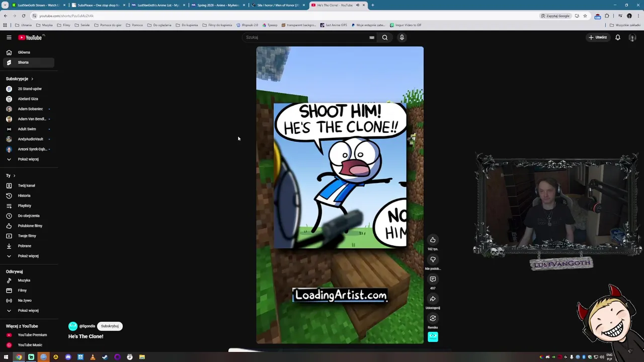Click the YouTube logo
Viewport: 644px width, 362px height.
point(31,37)
